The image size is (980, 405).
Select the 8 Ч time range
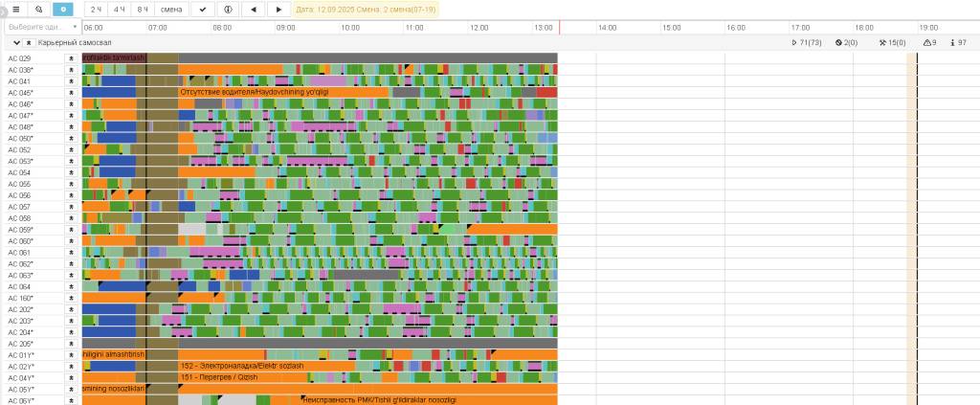[x=142, y=9]
